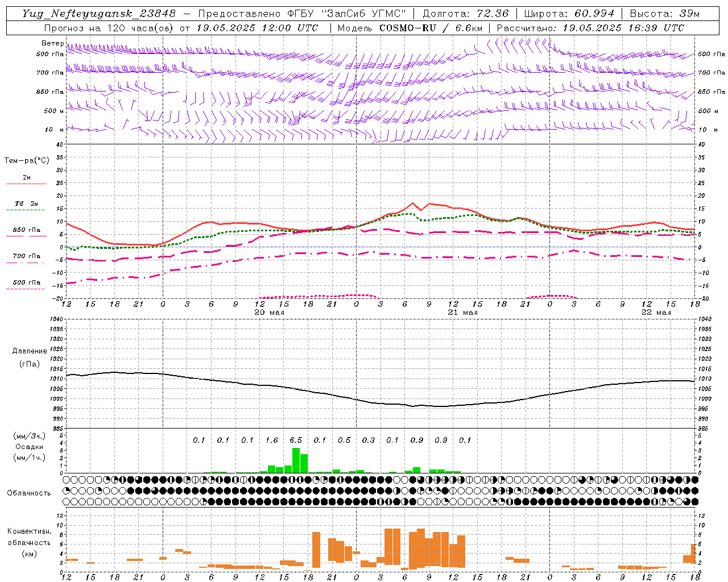Viewport: 728px width, 582px height.
Task: Click the 0.3 precipitation total value
Action: pos(369,440)
